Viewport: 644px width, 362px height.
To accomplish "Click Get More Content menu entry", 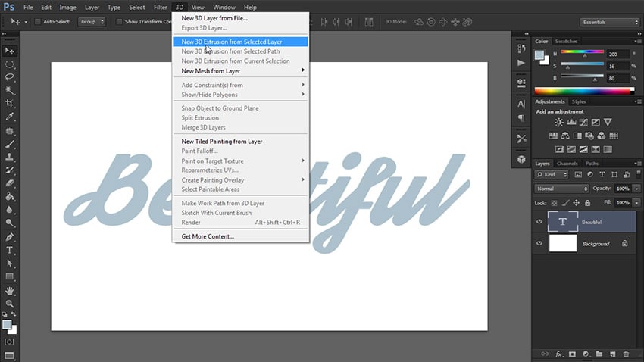I will coord(207,236).
